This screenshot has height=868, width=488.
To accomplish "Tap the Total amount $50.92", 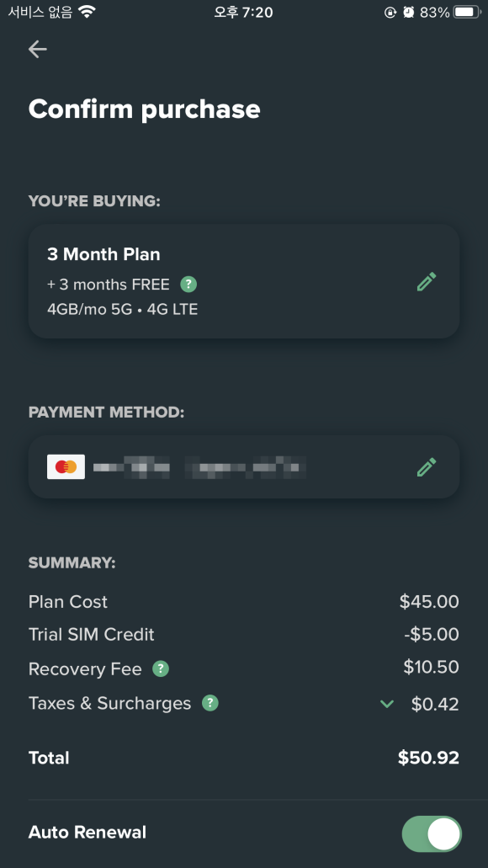I will point(428,757).
